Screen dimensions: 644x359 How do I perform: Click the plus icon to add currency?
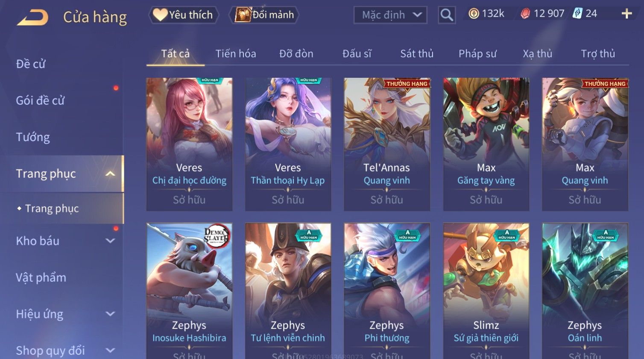click(626, 14)
